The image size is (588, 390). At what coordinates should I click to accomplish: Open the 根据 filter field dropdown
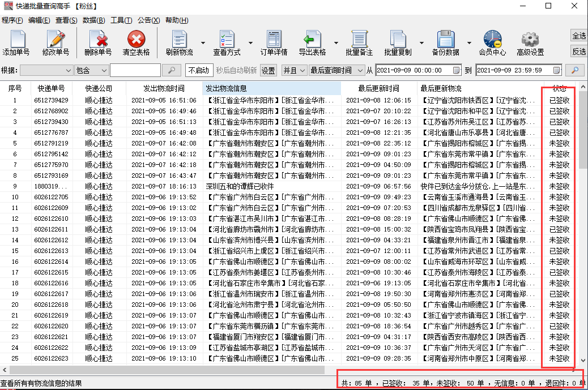(x=44, y=70)
